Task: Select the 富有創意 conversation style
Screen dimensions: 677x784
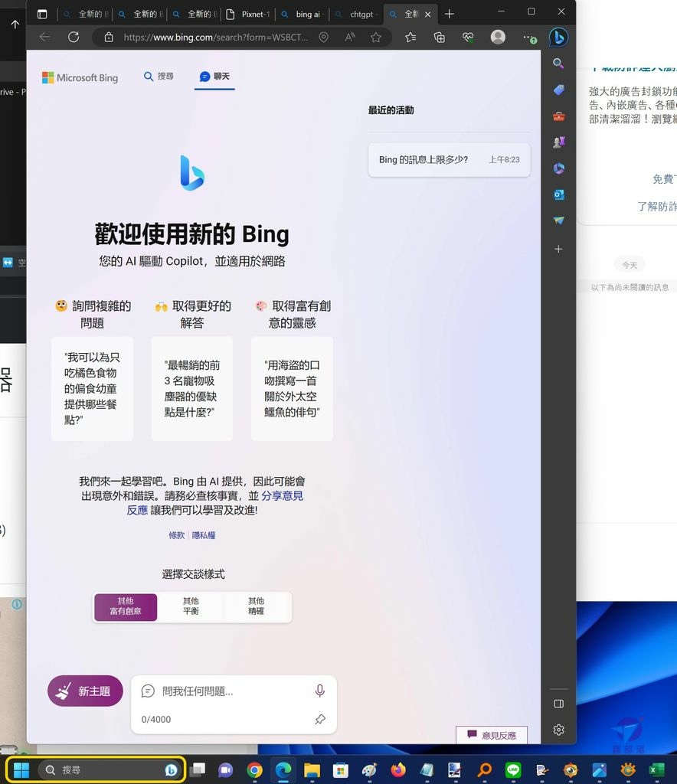Action: pyautogui.click(x=126, y=607)
